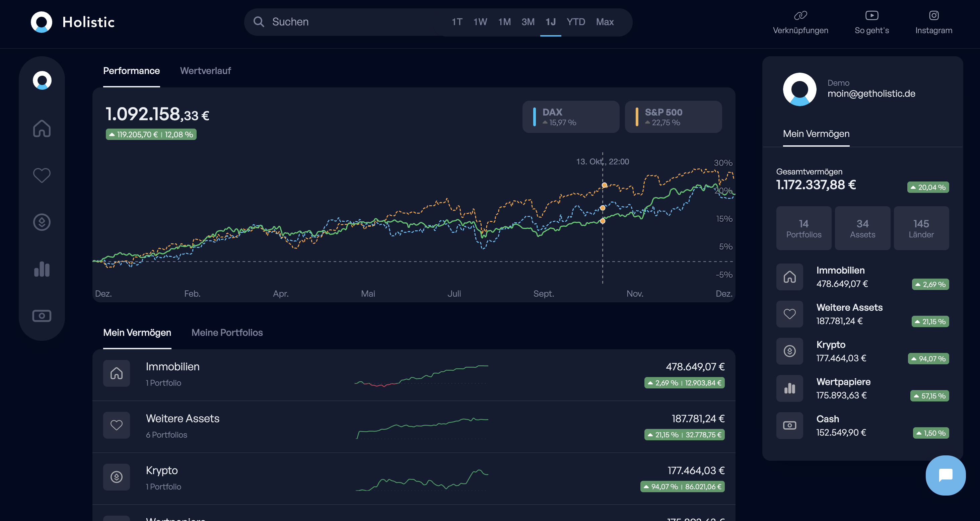Select Mein Vermögen tab in right panel
The height and width of the screenshot is (521, 980).
pos(816,134)
